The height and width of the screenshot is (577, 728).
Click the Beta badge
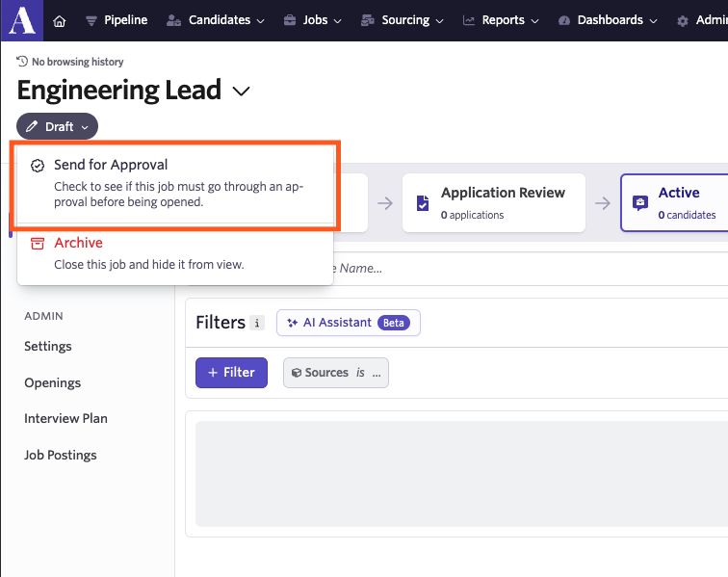pyautogui.click(x=394, y=323)
